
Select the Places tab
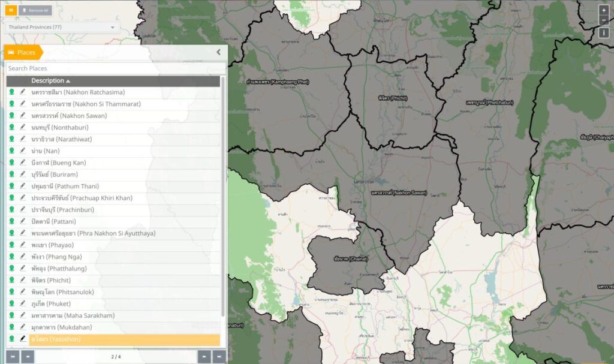pos(23,53)
